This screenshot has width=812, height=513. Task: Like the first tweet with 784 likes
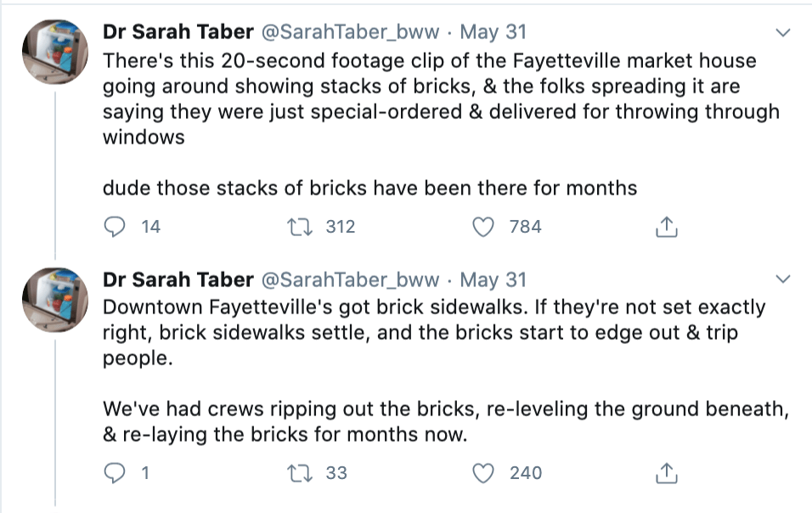[484, 227]
